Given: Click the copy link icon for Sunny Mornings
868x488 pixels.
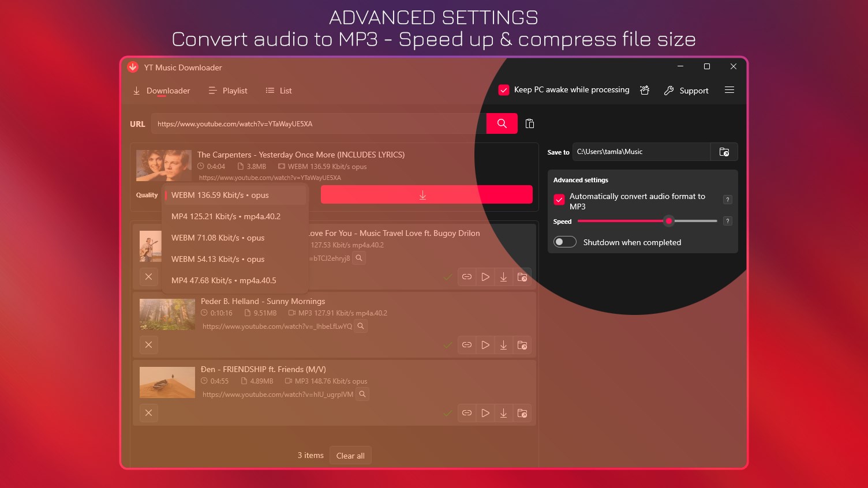Looking at the screenshot, I should 467,344.
